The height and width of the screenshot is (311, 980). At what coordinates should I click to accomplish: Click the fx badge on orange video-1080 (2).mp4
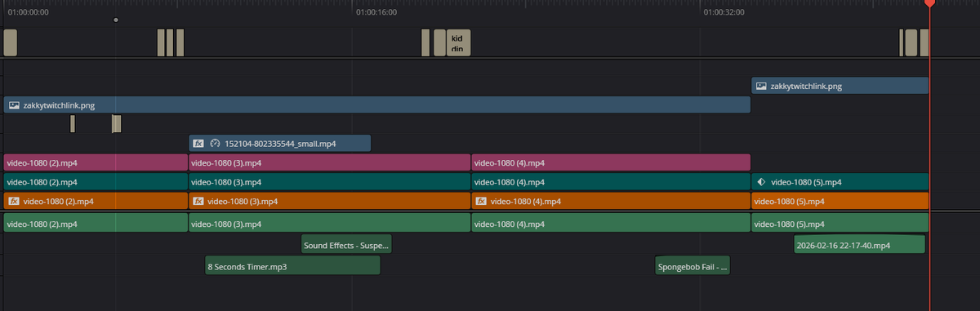(14, 201)
